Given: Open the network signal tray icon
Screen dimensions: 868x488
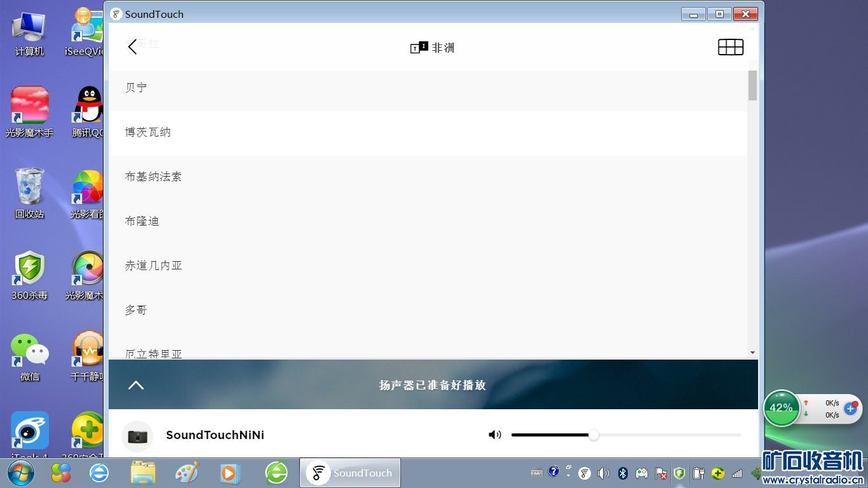Looking at the screenshot, I should (737, 473).
